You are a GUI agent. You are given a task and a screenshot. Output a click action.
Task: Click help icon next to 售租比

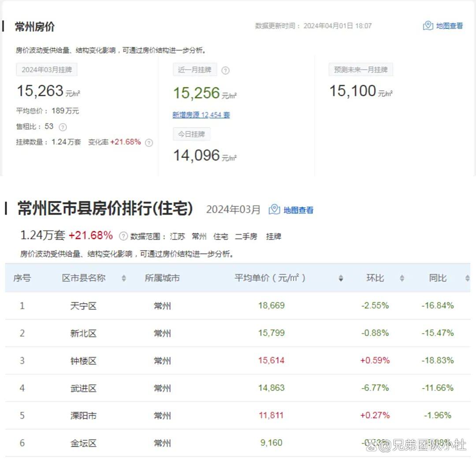click(63, 127)
